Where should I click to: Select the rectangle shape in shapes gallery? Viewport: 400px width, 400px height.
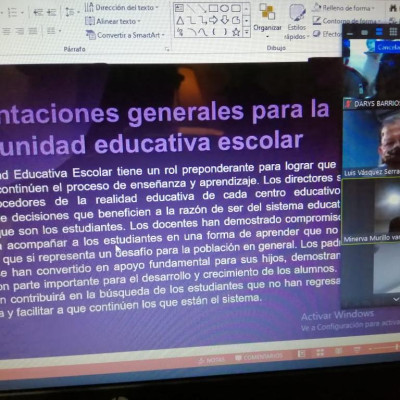coord(213,8)
